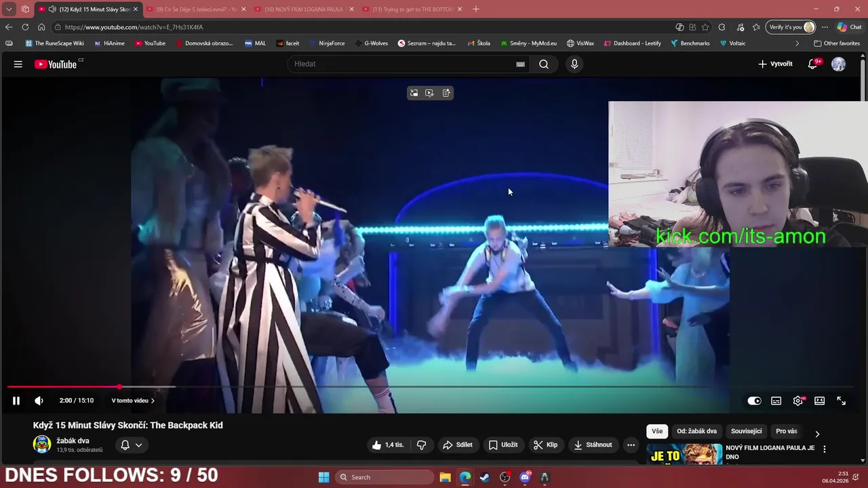The height and width of the screenshot is (488, 868).
Task: Share the video via Sdílet
Action: click(458, 445)
